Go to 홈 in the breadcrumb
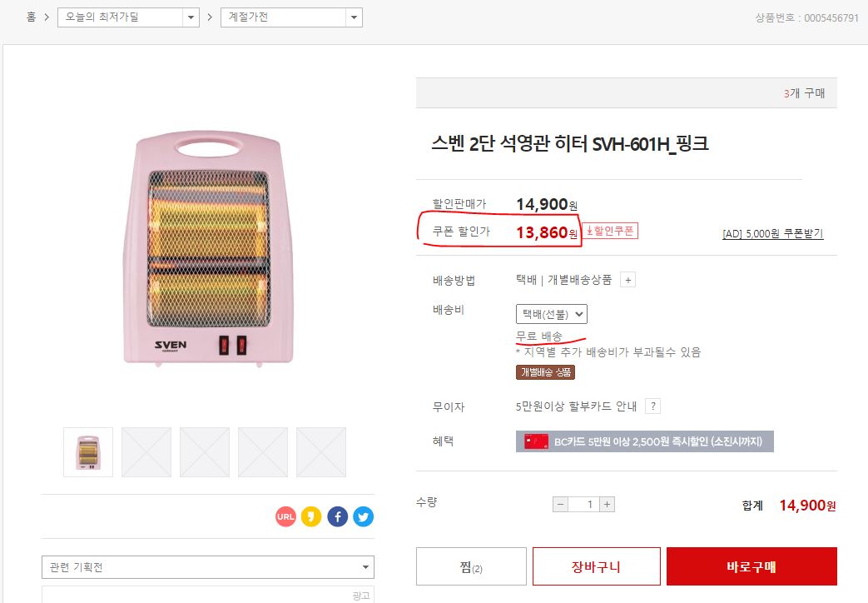 pos(31,17)
